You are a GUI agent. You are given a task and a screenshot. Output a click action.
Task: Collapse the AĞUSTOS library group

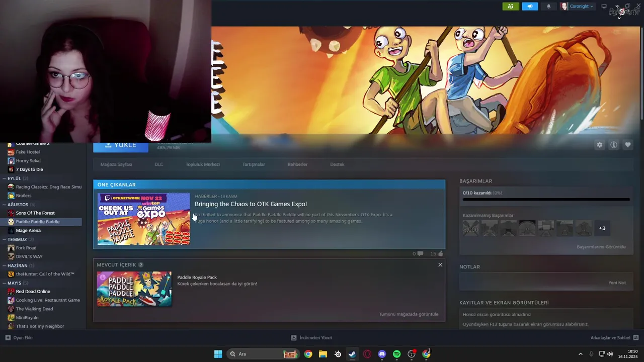click(4, 205)
